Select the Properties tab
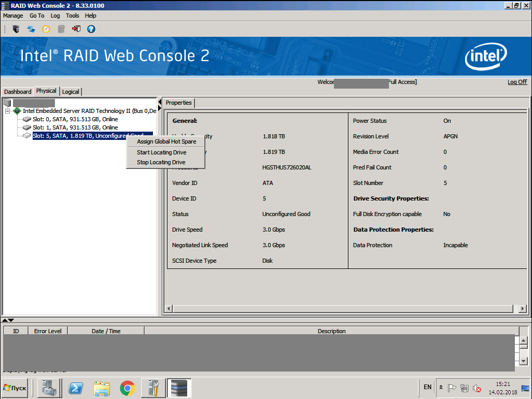The image size is (532, 399). 179,103
